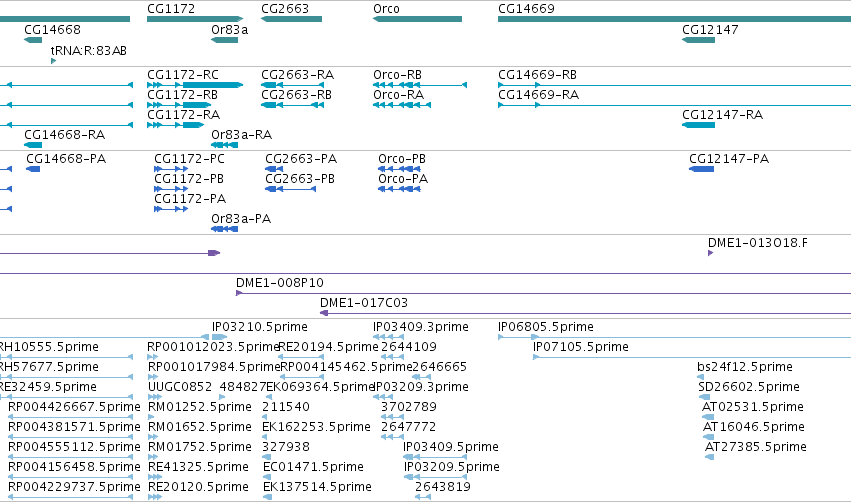The image size is (851, 502).
Task: Click EST EK162253.5prime
Action: (316, 427)
